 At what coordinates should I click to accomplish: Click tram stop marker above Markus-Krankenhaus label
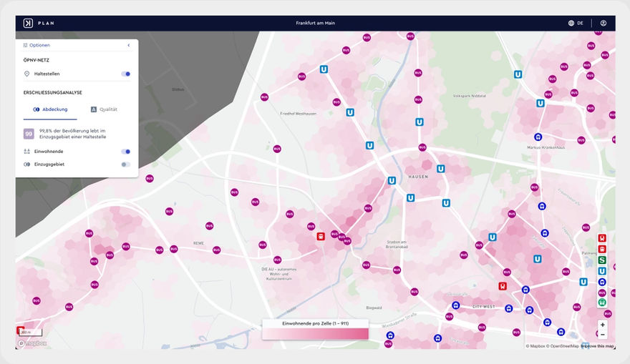(538, 137)
